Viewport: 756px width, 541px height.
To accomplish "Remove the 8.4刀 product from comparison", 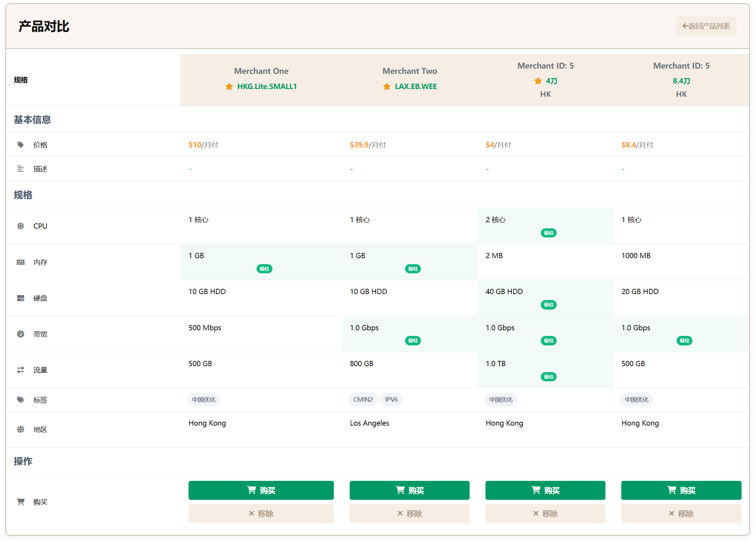I will point(681,514).
